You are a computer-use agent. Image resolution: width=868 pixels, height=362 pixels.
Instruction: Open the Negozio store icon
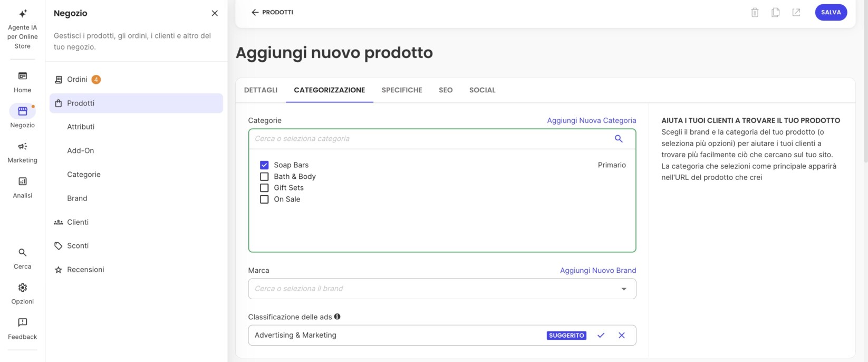pyautogui.click(x=23, y=111)
